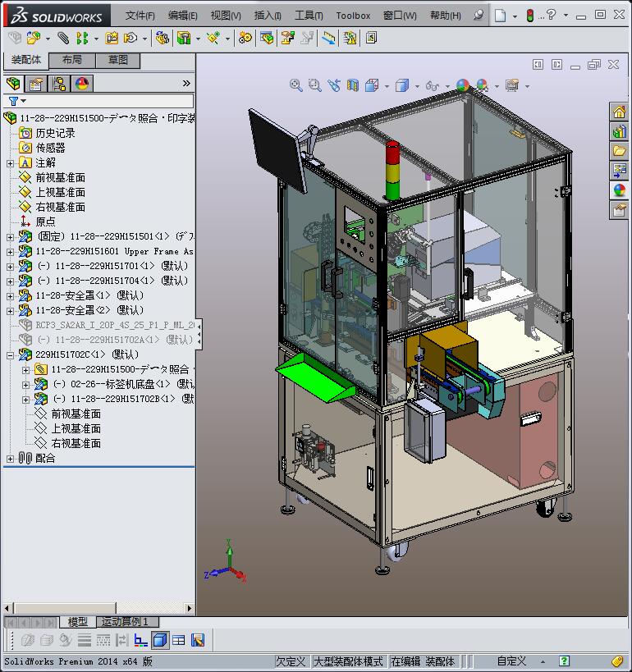632x672 pixels.
Task: Click the green Quick Tips question icon
Action: click(564, 661)
